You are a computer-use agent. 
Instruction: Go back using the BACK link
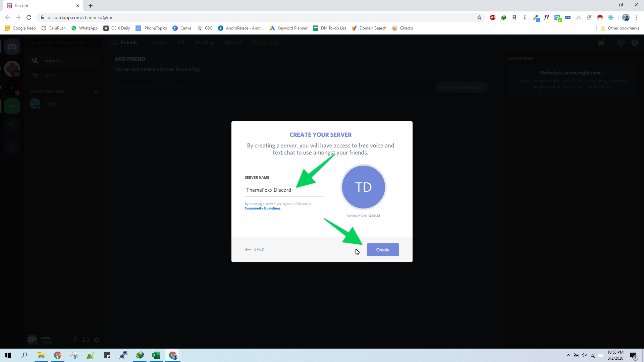point(255,249)
